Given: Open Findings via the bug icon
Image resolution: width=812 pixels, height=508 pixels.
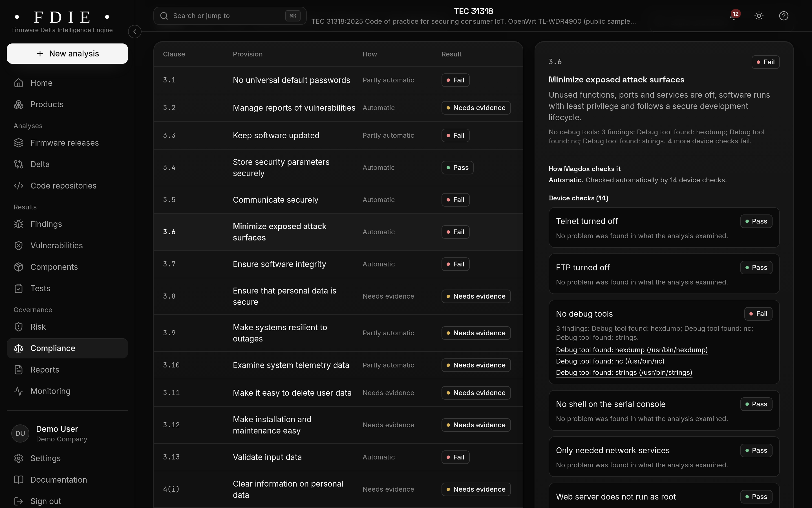Looking at the screenshot, I should coord(19,224).
